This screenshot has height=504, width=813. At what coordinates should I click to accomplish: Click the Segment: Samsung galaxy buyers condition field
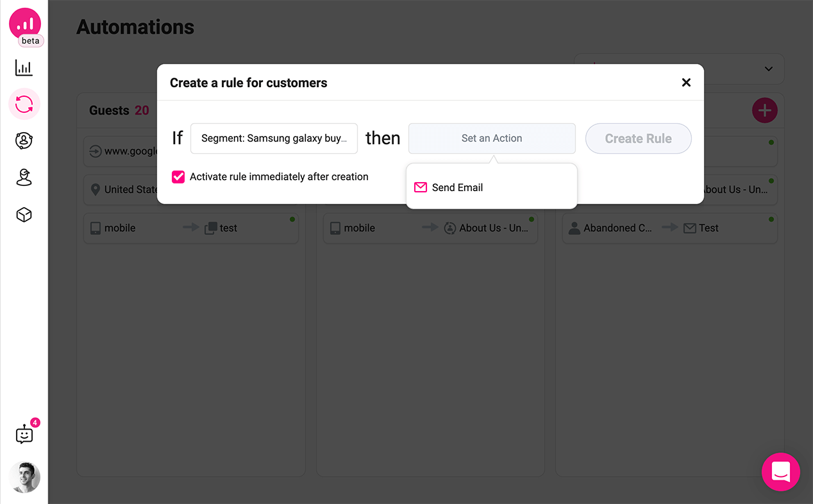[274, 139]
